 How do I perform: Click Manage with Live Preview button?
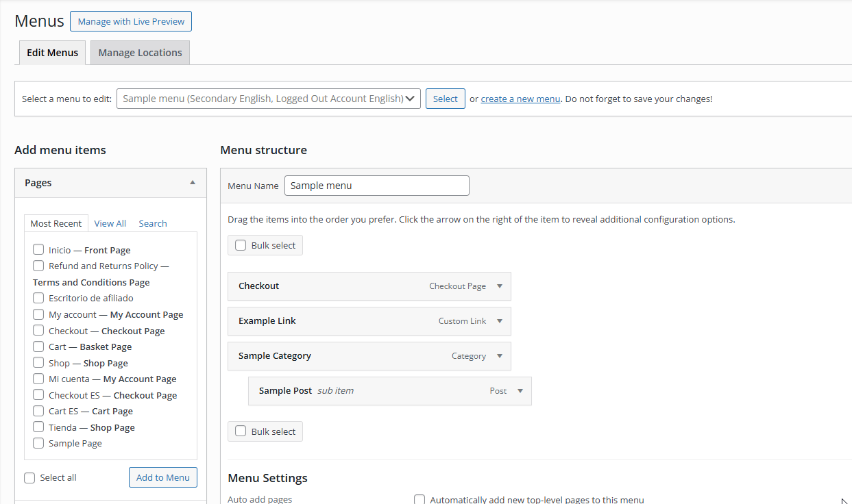pyautogui.click(x=131, y=21)
